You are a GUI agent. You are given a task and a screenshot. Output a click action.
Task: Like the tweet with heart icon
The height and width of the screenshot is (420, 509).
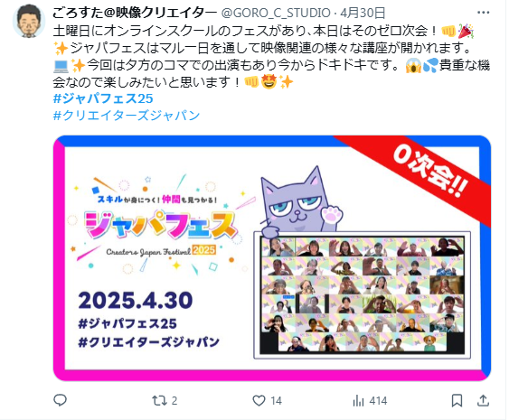coord(259,401)
